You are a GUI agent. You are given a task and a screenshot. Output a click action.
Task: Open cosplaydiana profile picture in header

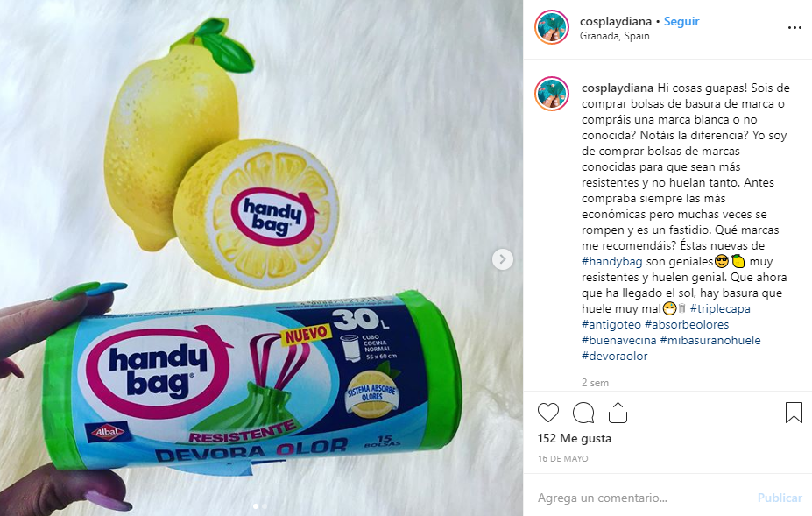[x=552, y=27]
